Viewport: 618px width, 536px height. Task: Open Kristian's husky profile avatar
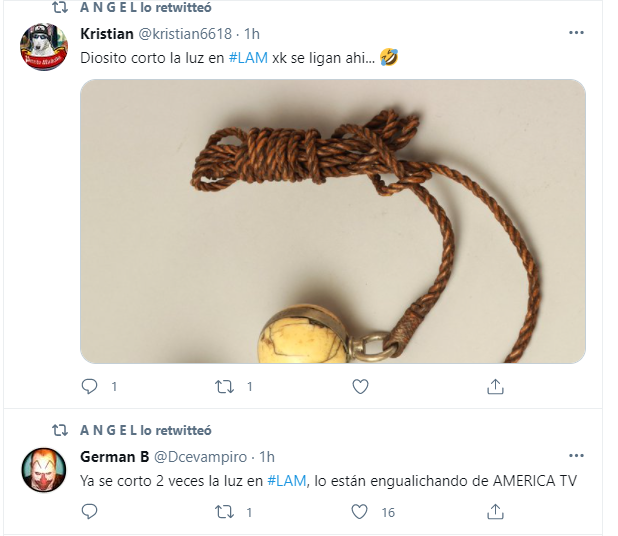(44, 47)
